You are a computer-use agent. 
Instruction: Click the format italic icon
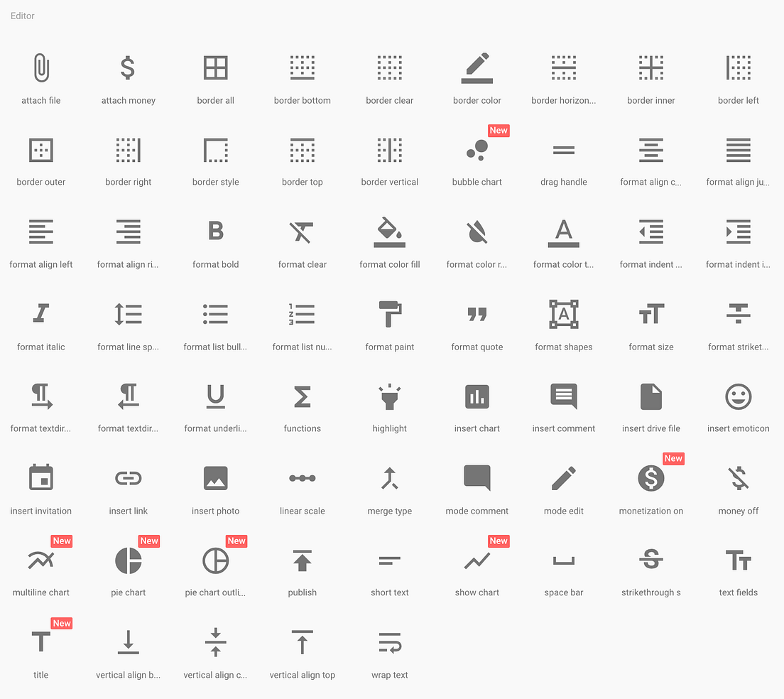40,314
